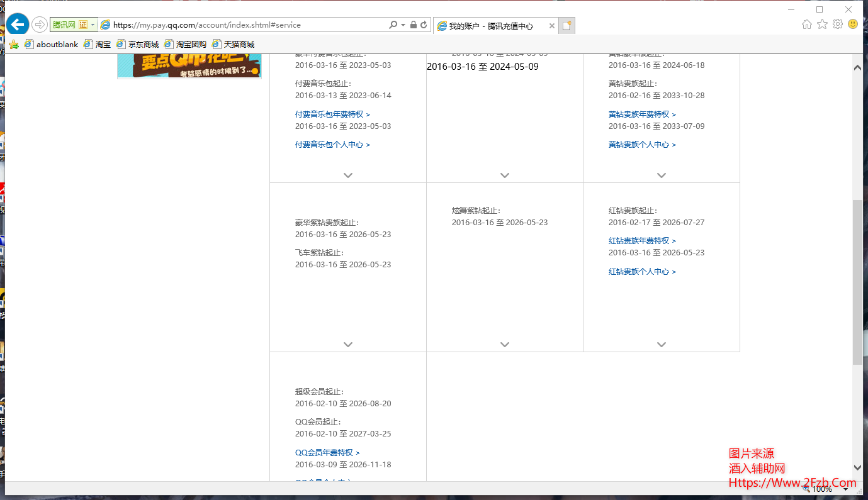Expand the 炫舞紫钻 card chevron

(x=505, y=345)
